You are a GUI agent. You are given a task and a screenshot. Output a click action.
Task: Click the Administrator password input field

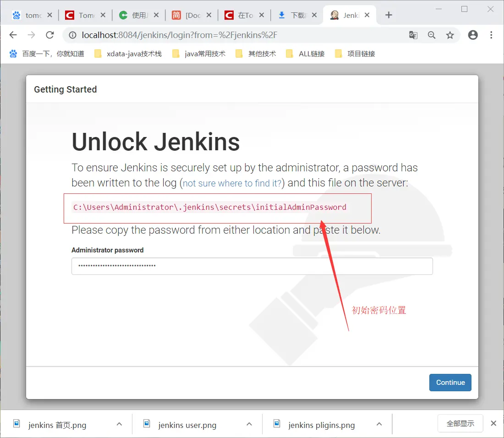[x=252, y=266]
